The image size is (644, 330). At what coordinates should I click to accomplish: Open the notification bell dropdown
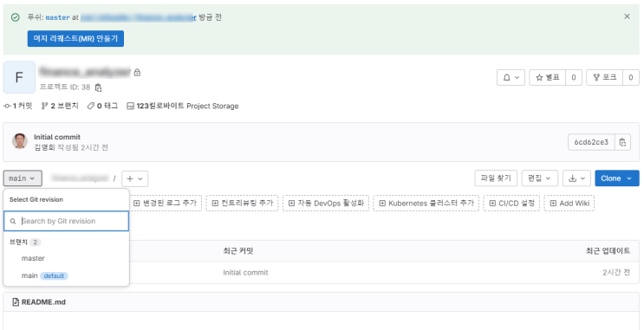tap(511, 77)
